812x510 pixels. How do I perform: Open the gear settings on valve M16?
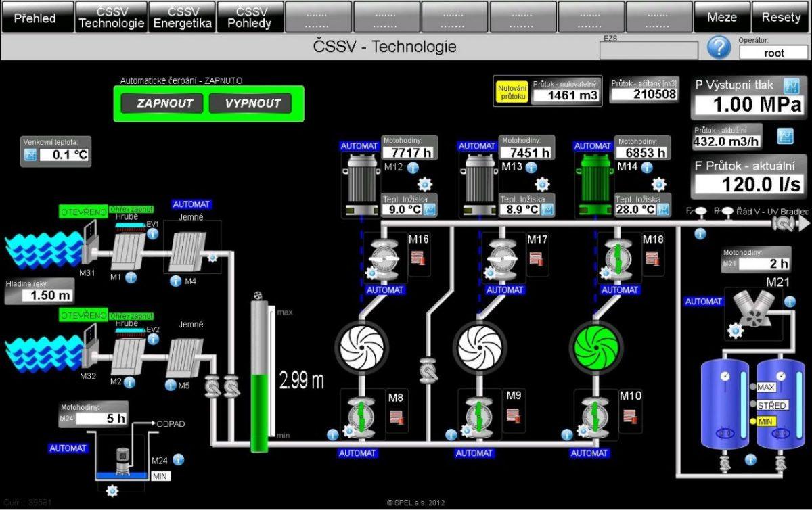click(371, 273)
